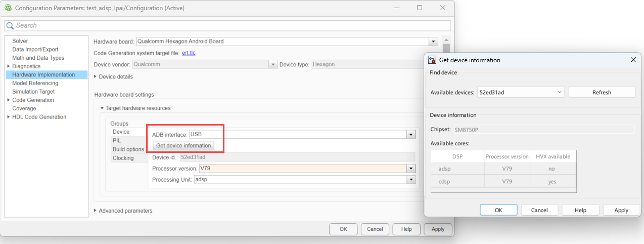
Task: Click the search magnifier icon
Action: pyautogui.click(x=10, y=26)
